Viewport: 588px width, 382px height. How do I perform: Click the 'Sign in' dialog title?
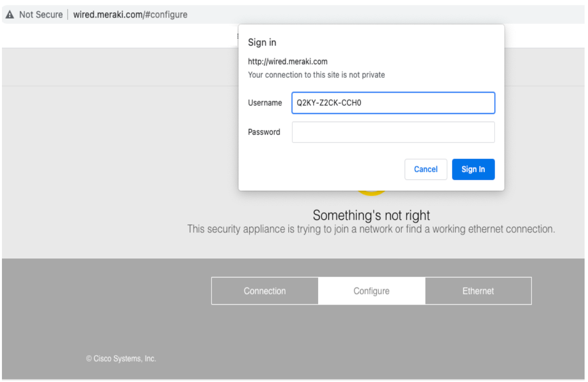262,42
